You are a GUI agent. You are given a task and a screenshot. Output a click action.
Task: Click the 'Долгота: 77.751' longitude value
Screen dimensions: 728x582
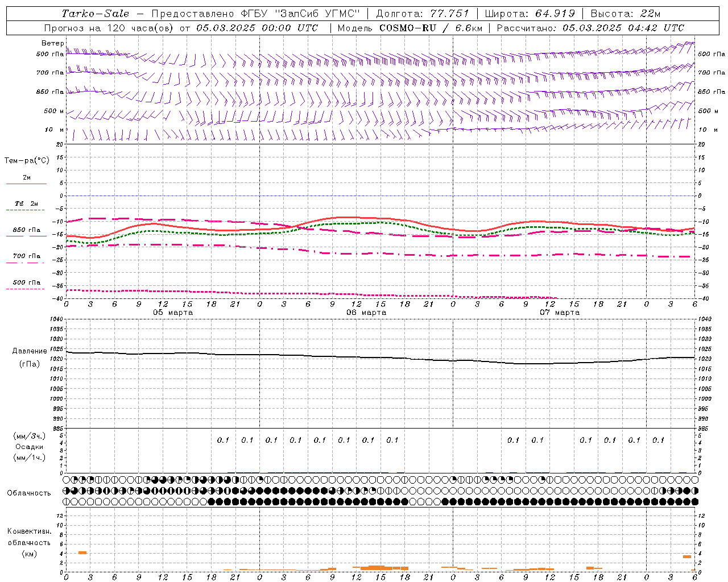pyautogui.click(x=423, y=14)
